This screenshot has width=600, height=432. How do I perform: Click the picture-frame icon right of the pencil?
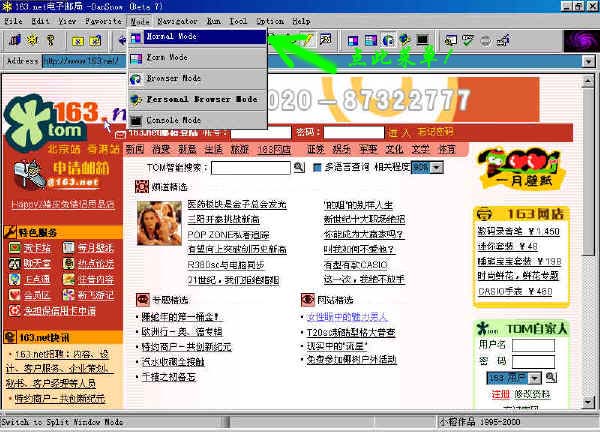325,39
